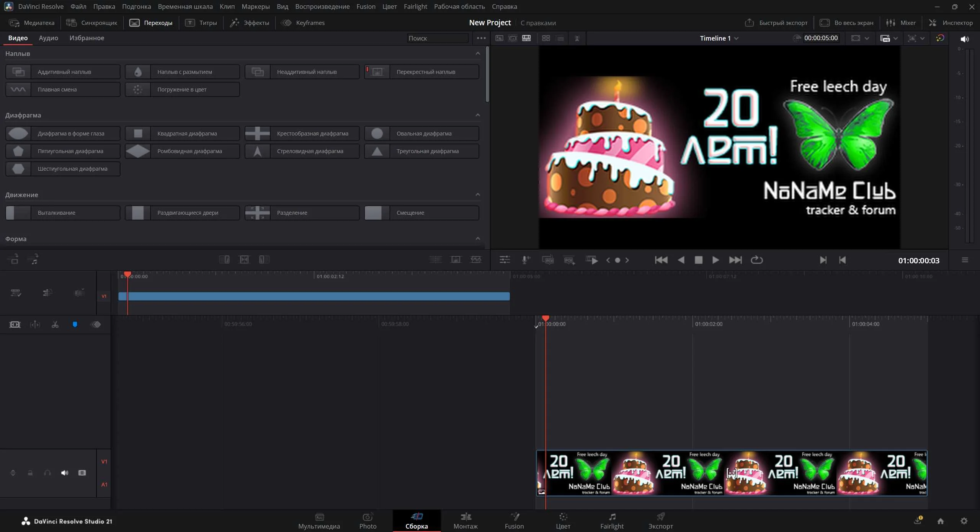Toggle the Инспектор panel
The height and width of the screenshot is (532, 980).
[951, 23]
